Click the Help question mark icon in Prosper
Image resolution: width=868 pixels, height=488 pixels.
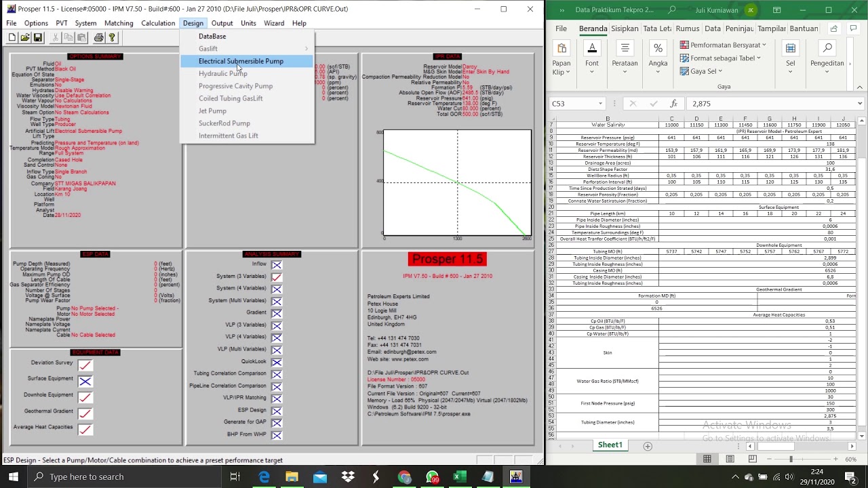click(x=112, y=38)
